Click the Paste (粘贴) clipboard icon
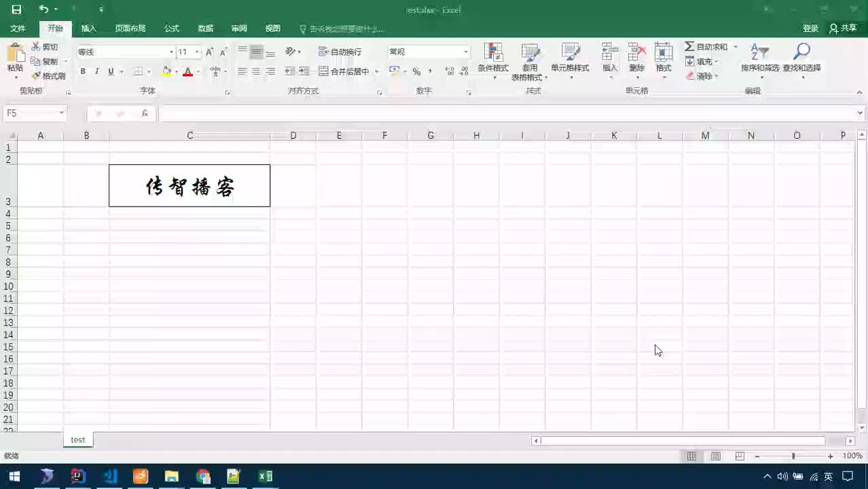The width and height of the screenshot is (868, 489). click(15, 53)
